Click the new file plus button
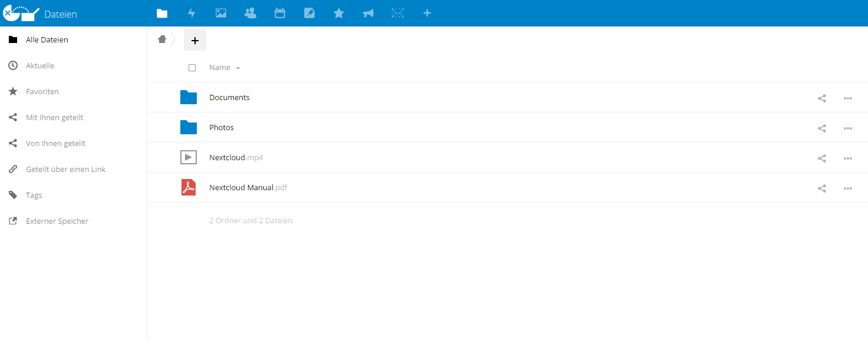 pyautogui.click(x=195, y=40)
